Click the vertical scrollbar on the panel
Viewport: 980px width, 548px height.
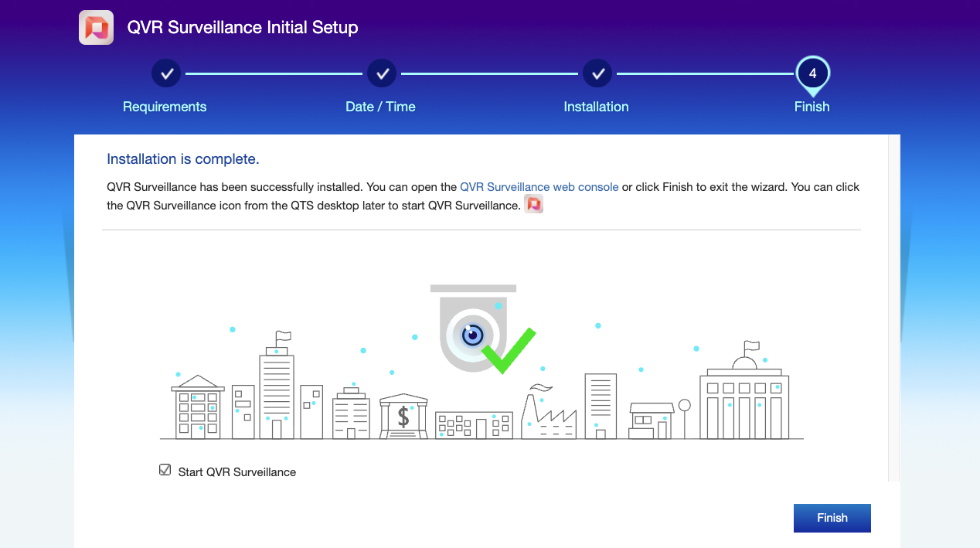894,309
